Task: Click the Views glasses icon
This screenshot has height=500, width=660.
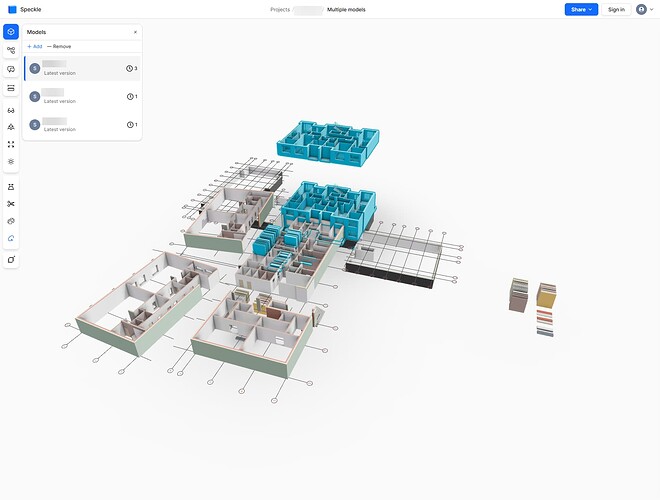Action: pyautogui.click(x=11, y=109)
